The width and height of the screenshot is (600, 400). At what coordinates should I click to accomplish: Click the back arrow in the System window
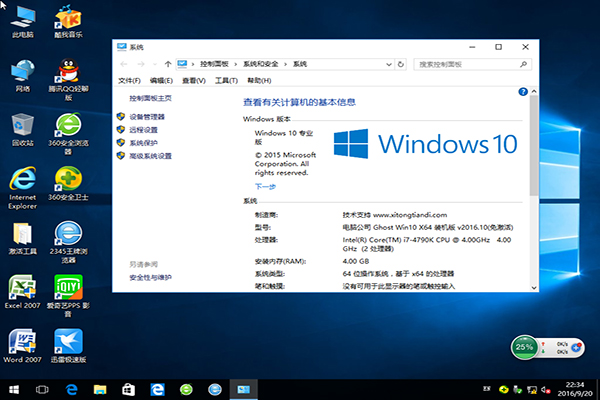point(124,64)
